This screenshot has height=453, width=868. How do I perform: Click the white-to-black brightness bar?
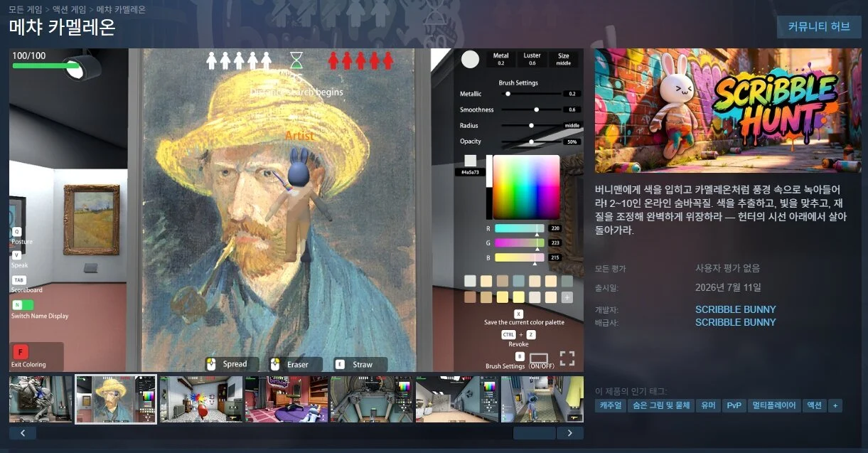(489, 187)
